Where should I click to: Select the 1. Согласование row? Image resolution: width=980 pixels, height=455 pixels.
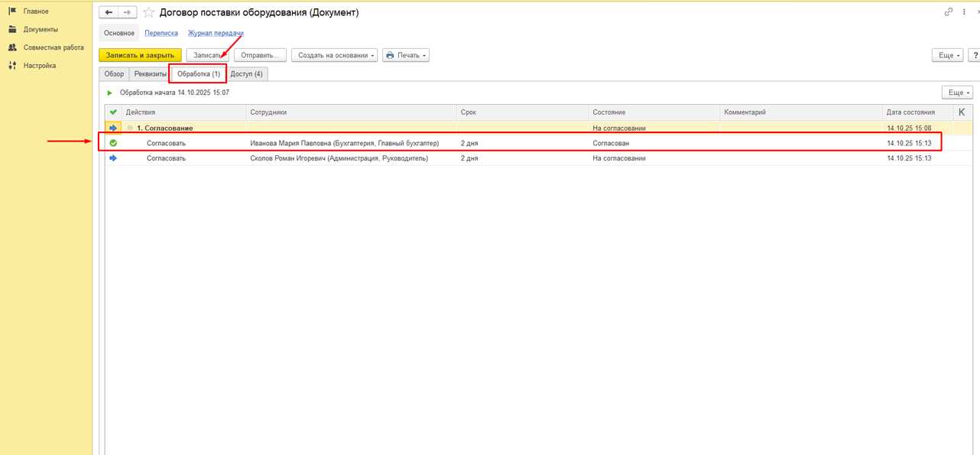[x=538, y=128]
